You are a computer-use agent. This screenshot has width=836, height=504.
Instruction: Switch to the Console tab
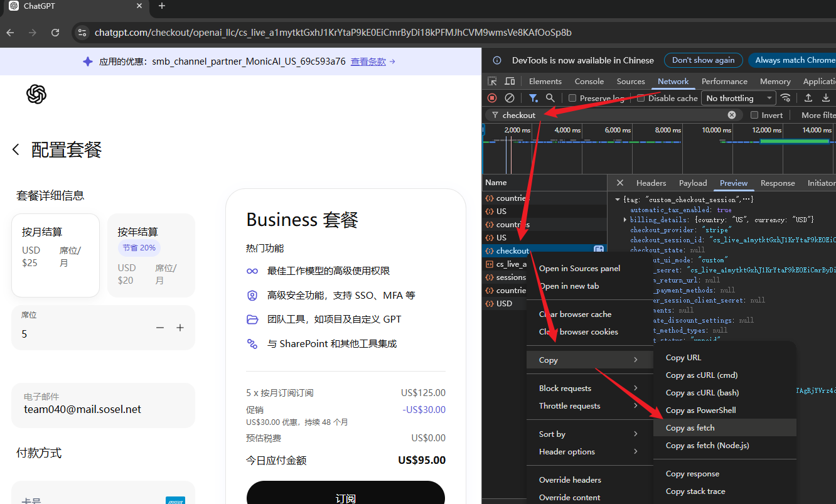589,82
